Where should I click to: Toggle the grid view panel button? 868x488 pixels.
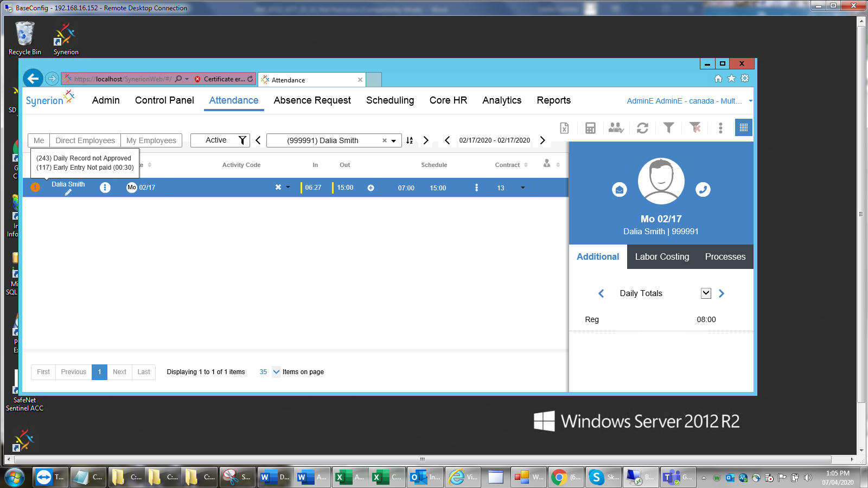click(744, 127)
